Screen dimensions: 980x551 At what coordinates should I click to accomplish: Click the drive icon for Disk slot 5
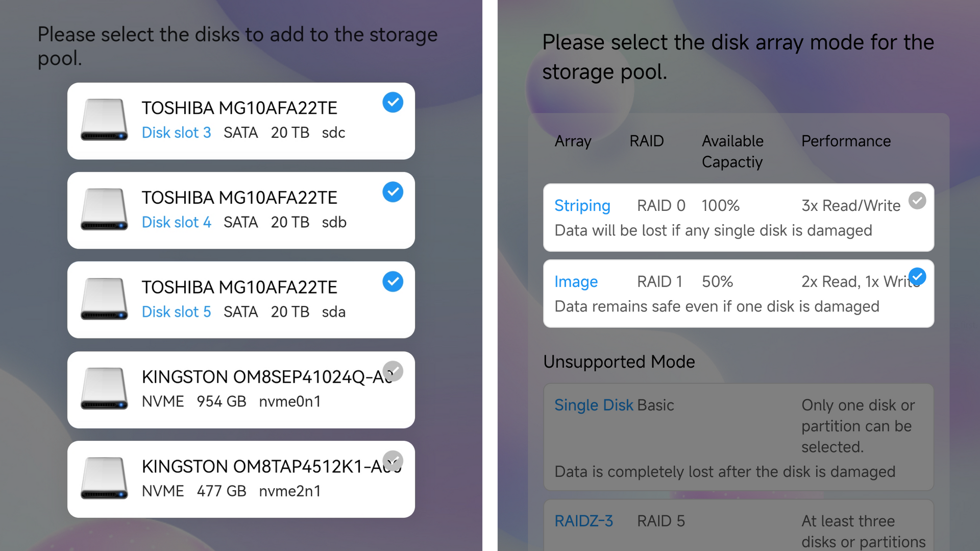(x=104, y=299)
